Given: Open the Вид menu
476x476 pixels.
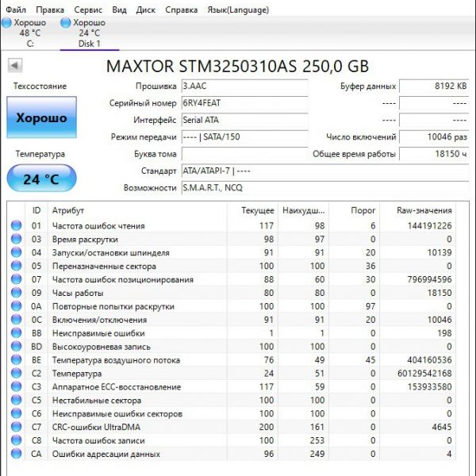Looking at the screenshot, I should 119,10.
